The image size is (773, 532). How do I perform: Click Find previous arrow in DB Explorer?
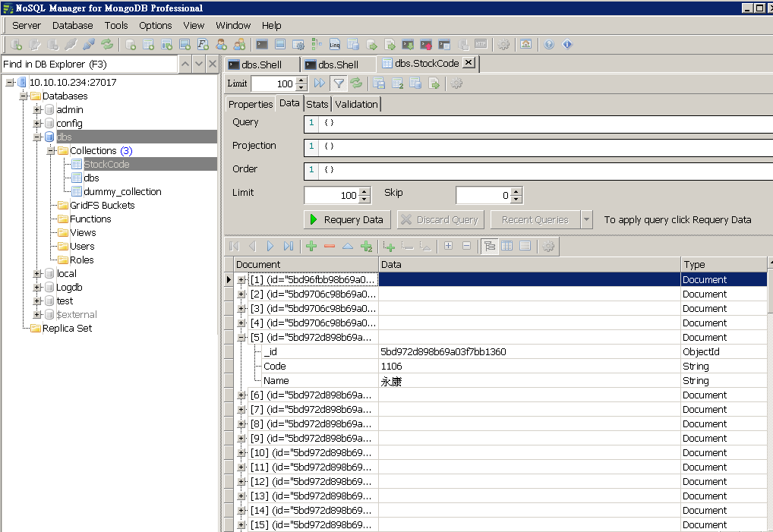(x=185, y=64)
